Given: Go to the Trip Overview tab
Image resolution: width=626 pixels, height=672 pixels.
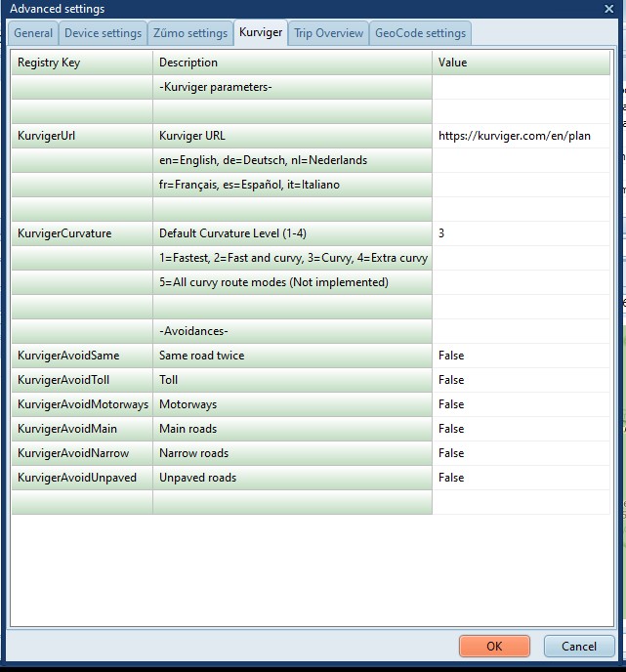Looking at the screenshot, I should (x=328, y=33).
